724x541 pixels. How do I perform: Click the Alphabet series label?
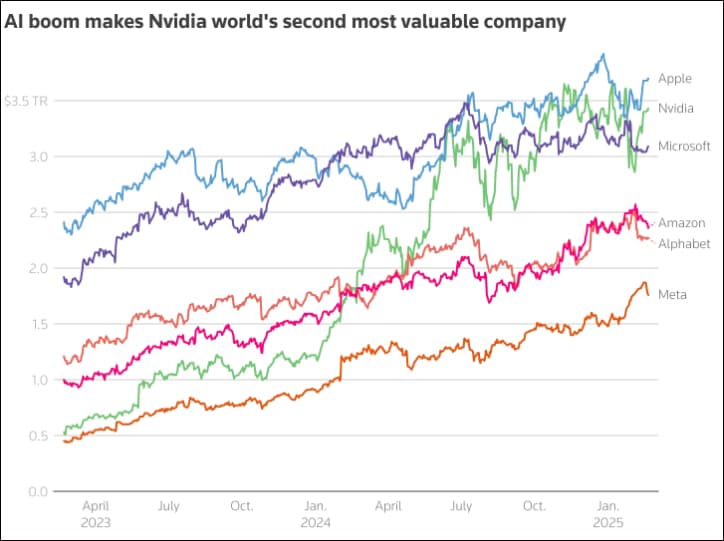coord(684,244)
